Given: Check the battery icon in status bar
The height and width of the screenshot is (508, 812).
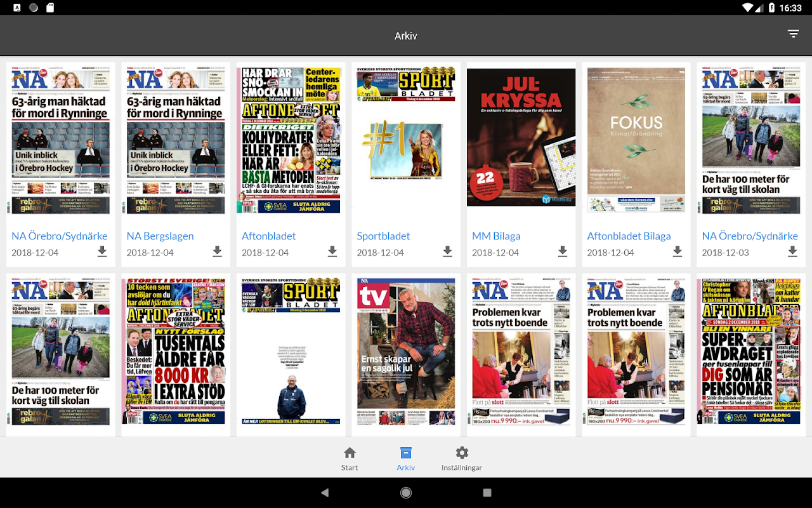Looking at the screenshot, I should (x=772, y=8).
